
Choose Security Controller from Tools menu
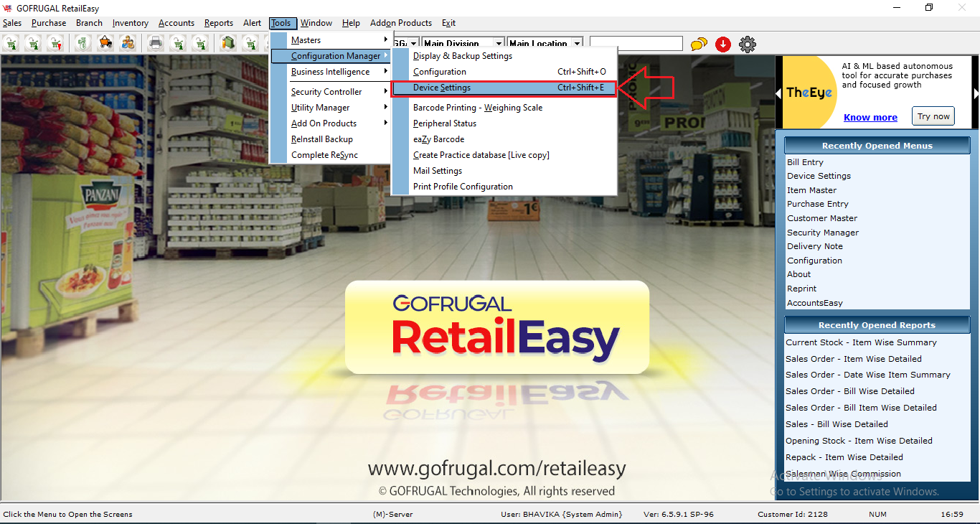tap(331, 92)
